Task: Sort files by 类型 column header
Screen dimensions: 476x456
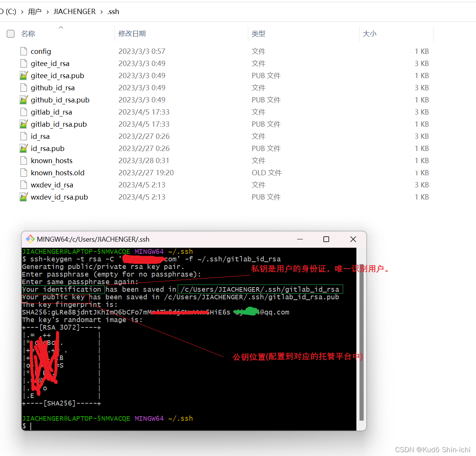Action: [258, 33]
